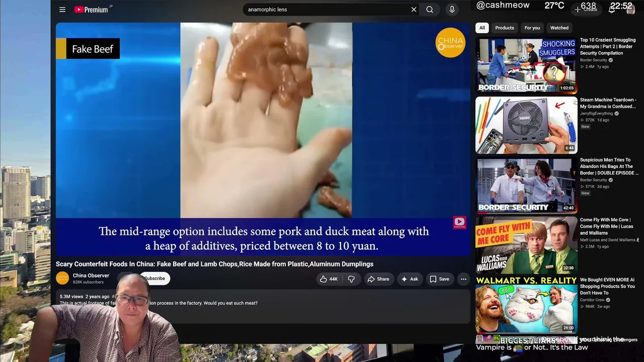Open the Suspicious Man border thumbnail
The width and height of the screenshot is (644, 362).
(x=526, y=185)
